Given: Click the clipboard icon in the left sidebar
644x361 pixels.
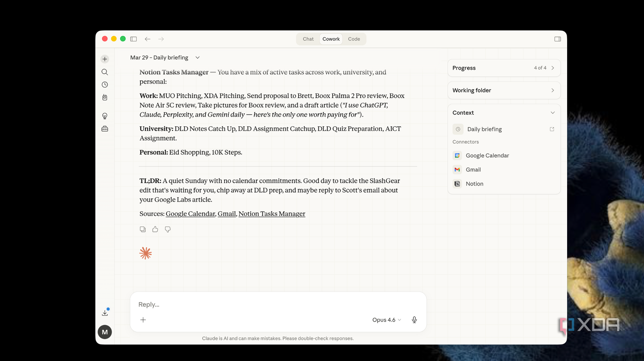Looking at the screenshot, I should [105, 97].
